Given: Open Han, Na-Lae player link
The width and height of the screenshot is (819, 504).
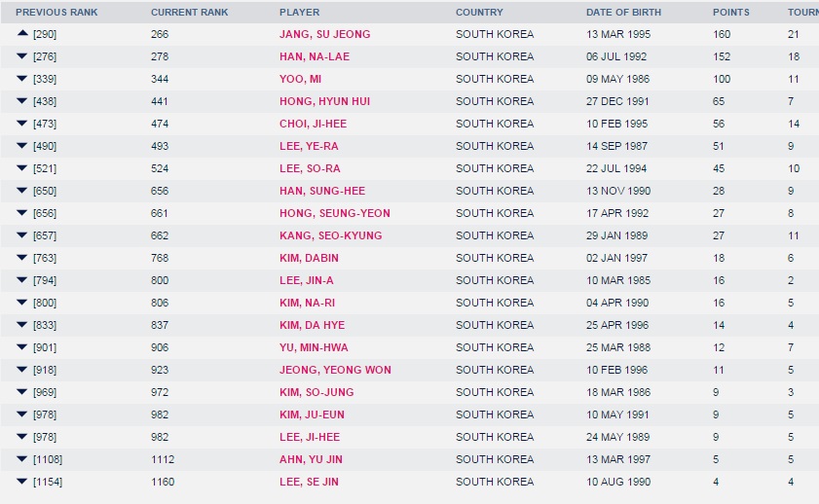Looking at the screenshot, I should (x=315, y=56).
